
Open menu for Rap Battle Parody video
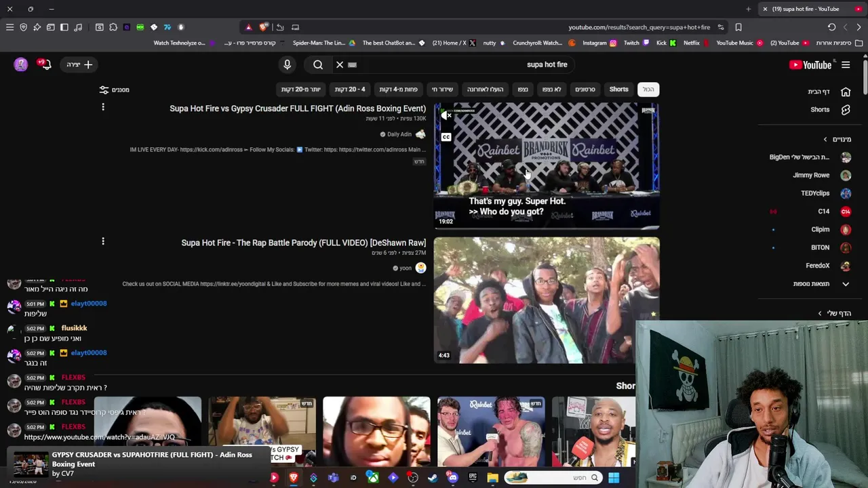click(103, 241)
